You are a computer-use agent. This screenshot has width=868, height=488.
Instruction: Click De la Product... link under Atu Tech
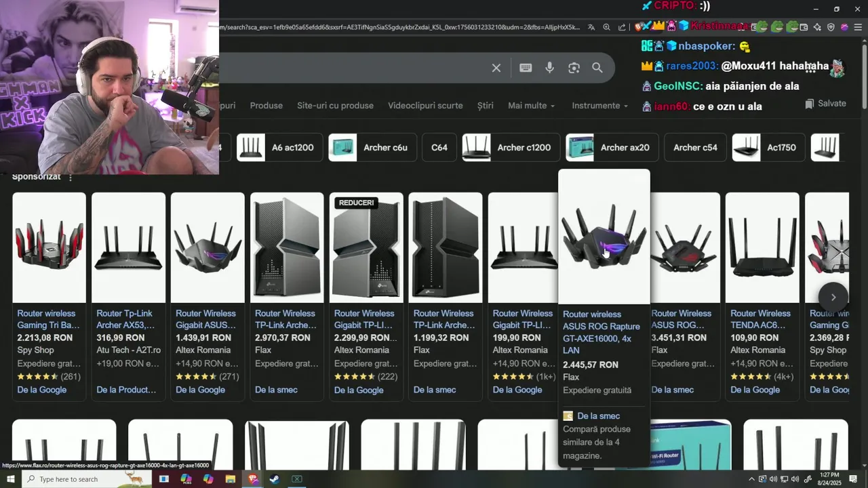(126, 390)
